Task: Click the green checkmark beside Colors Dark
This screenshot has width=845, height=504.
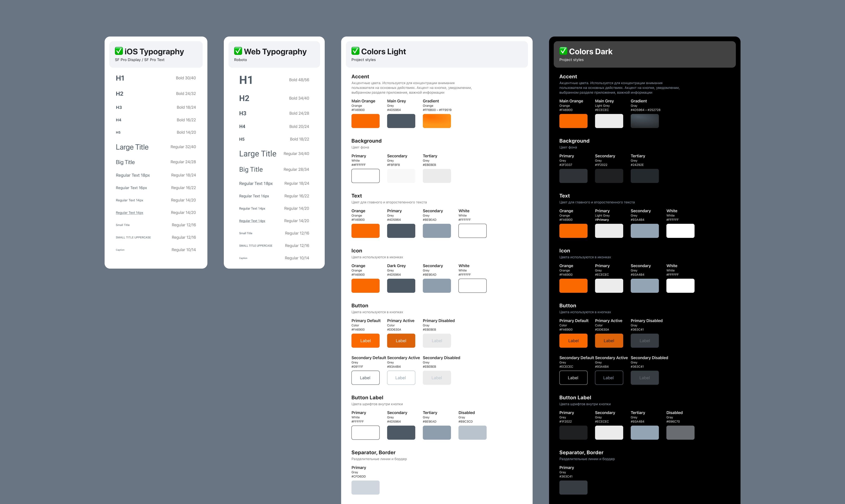Action: point(563,51)
